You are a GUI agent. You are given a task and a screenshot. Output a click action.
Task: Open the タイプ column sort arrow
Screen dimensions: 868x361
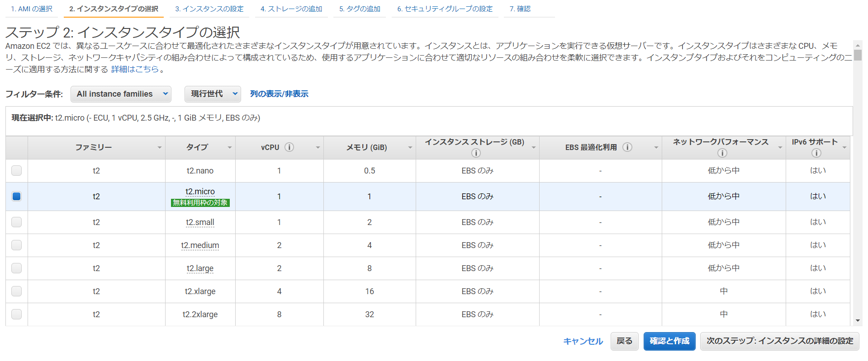(230, 148)
